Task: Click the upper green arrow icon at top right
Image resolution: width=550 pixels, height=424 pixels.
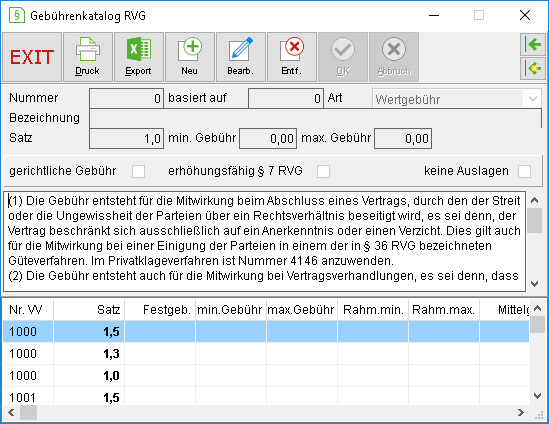Action: (533, 45)
